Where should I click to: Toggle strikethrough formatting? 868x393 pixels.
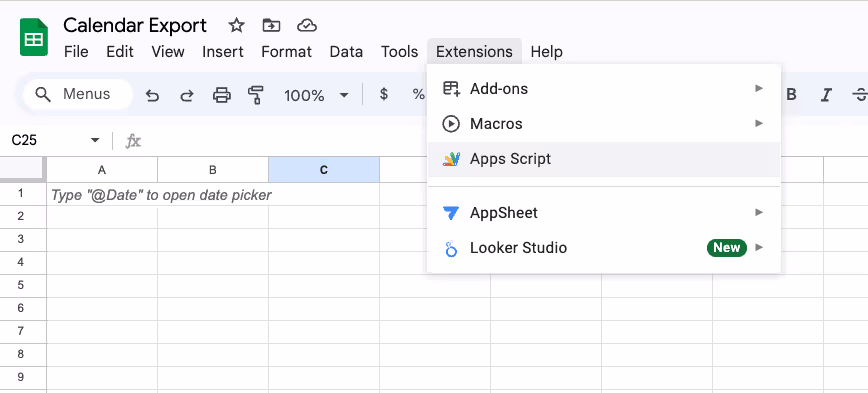(x=860, y=95)
